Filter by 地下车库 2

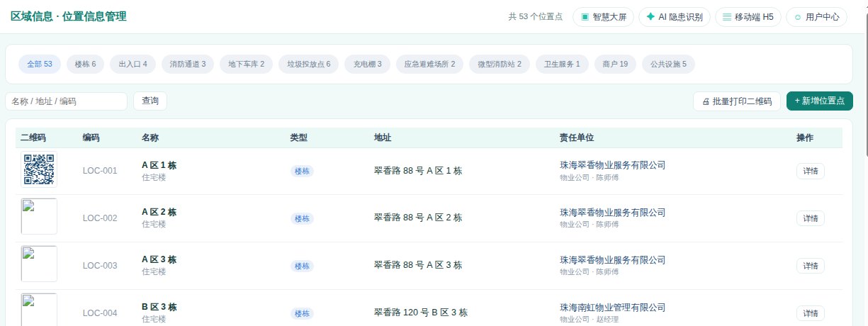[246, 64]
